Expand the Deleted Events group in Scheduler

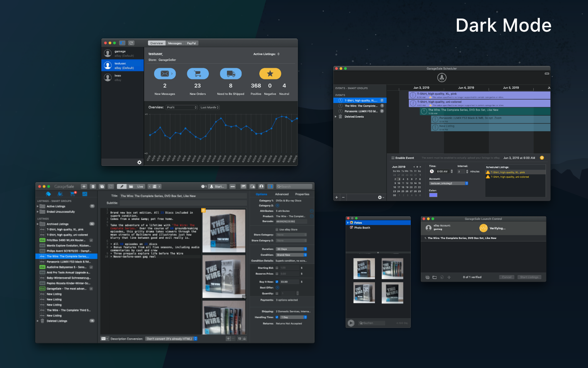[x=336, y=116]
